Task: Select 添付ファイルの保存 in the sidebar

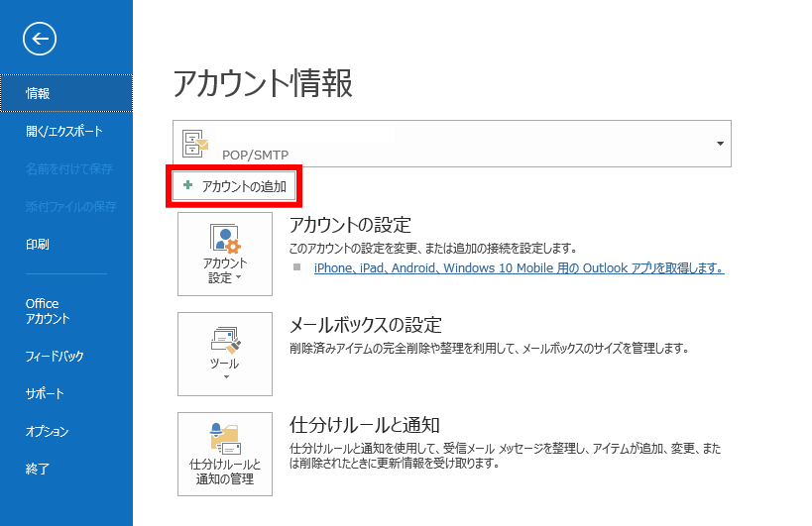Action: click(x=66, y=206)
